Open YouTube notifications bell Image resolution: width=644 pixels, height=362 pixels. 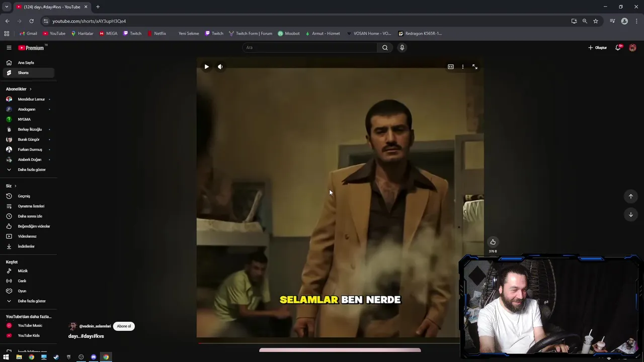[618, 48]
